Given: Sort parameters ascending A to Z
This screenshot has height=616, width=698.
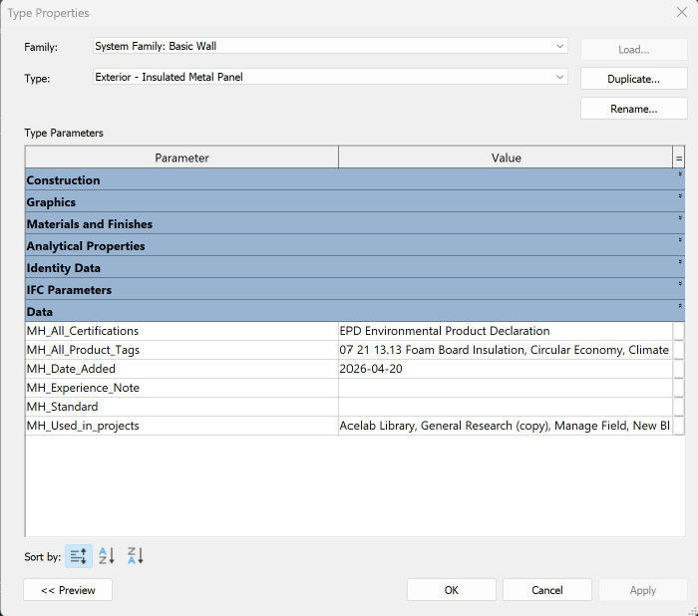Looking at the screenshot, I should pyautogui.click(x=107, y=556).
